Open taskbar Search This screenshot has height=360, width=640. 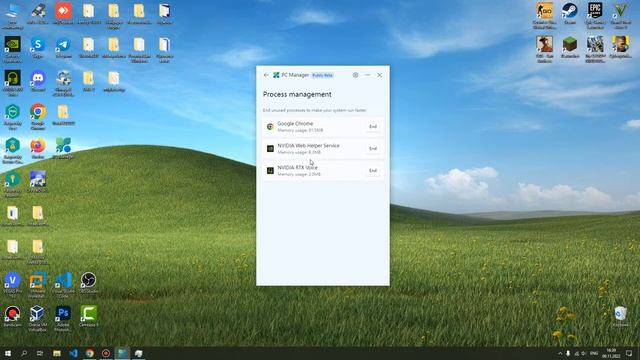point(24,353)
